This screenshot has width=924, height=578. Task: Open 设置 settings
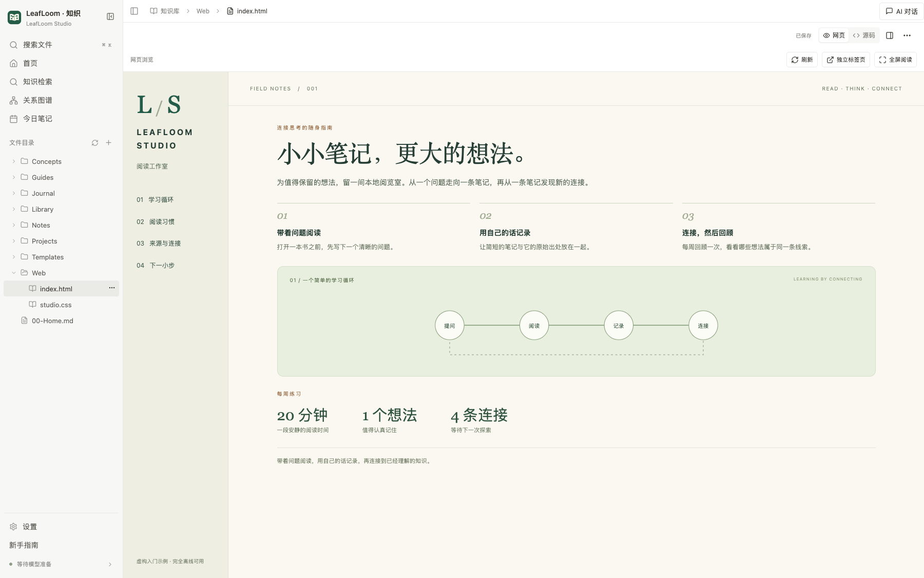click(x=61, y=527)
